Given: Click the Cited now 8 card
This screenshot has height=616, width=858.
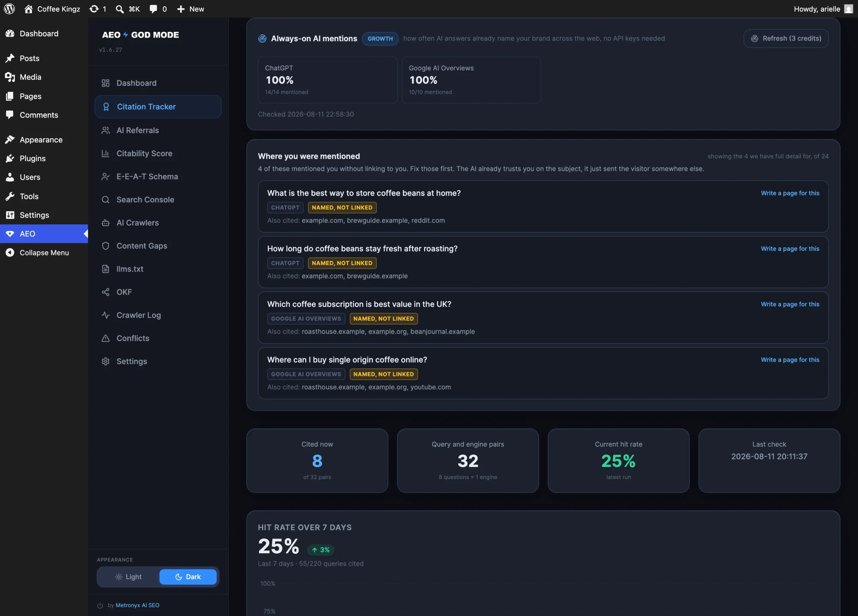Looking at the screenshot, I should (317, 460).
